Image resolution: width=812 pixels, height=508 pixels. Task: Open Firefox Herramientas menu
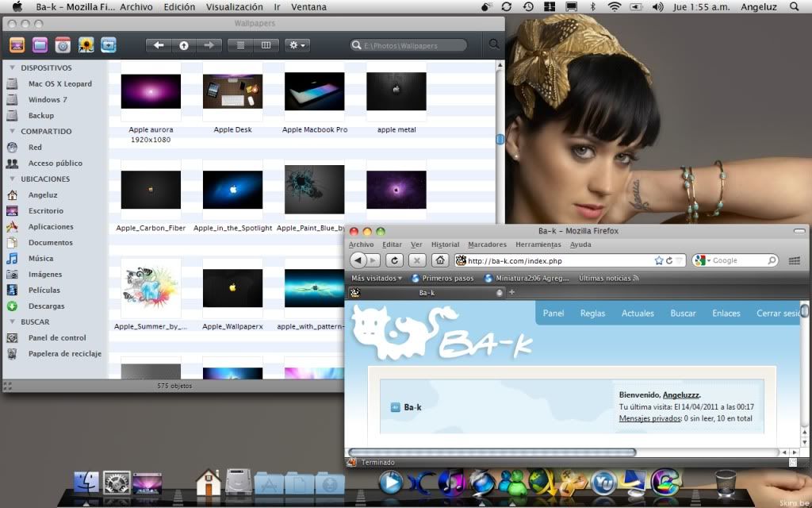538,244
